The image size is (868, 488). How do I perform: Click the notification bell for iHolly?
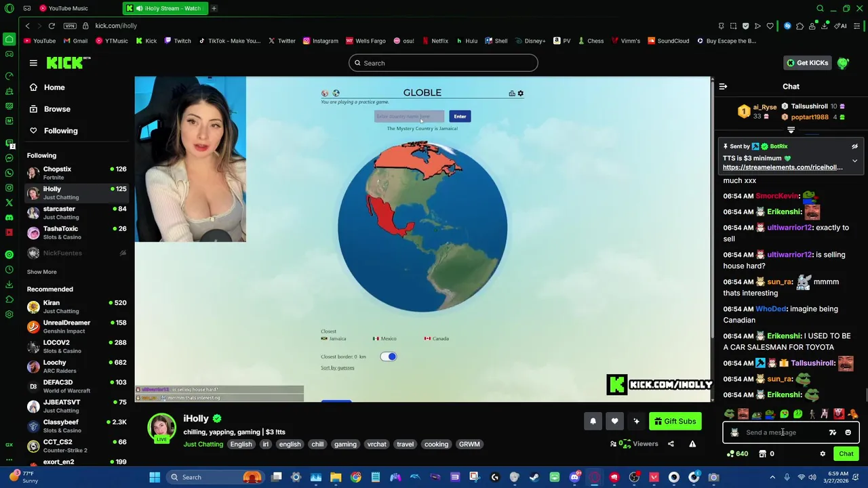(593, 422)
